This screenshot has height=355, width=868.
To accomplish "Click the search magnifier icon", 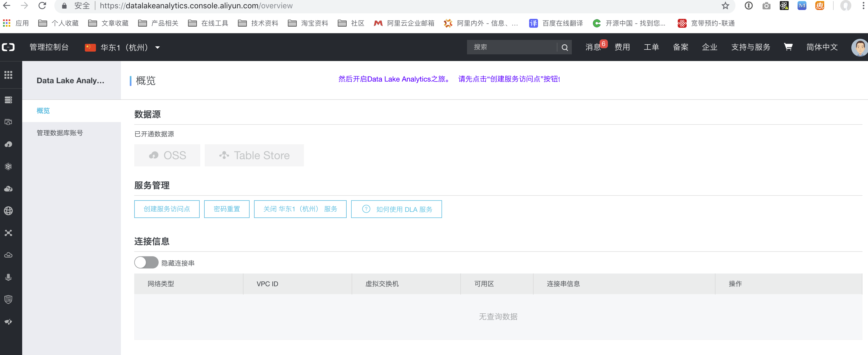I will point(565,47).
